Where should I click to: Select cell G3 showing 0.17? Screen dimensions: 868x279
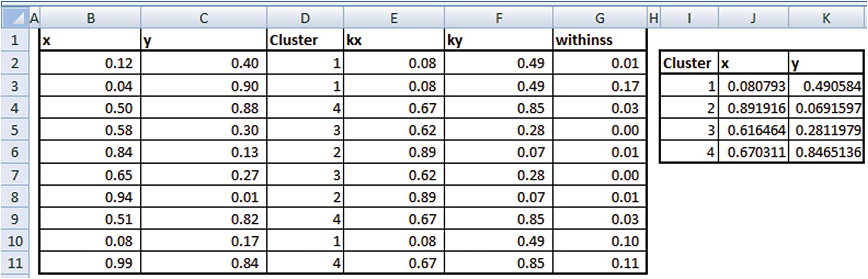tap(599, 86)
